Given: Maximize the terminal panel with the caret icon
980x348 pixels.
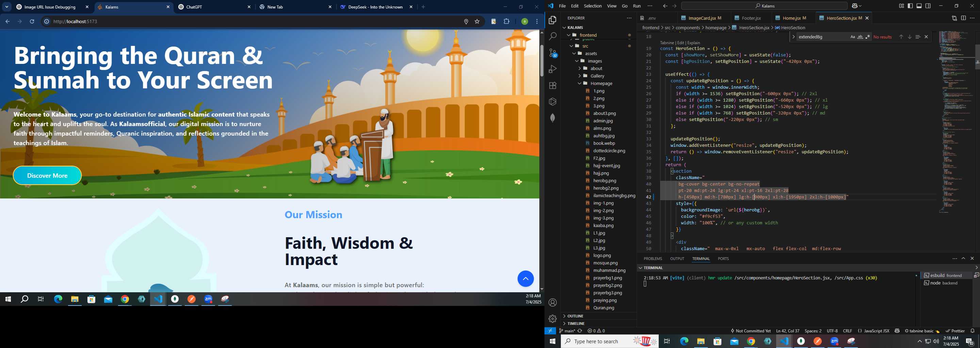Looking at the screenshot, I should pyautogui.click(x=963, y=258).
